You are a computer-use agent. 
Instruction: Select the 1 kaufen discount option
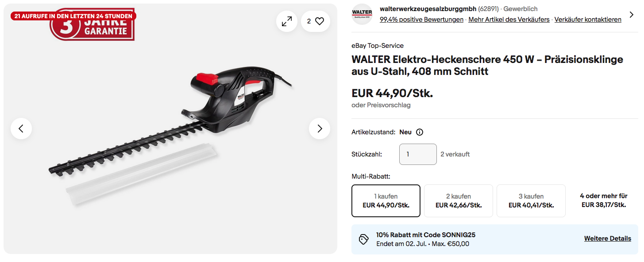point(386,201)
